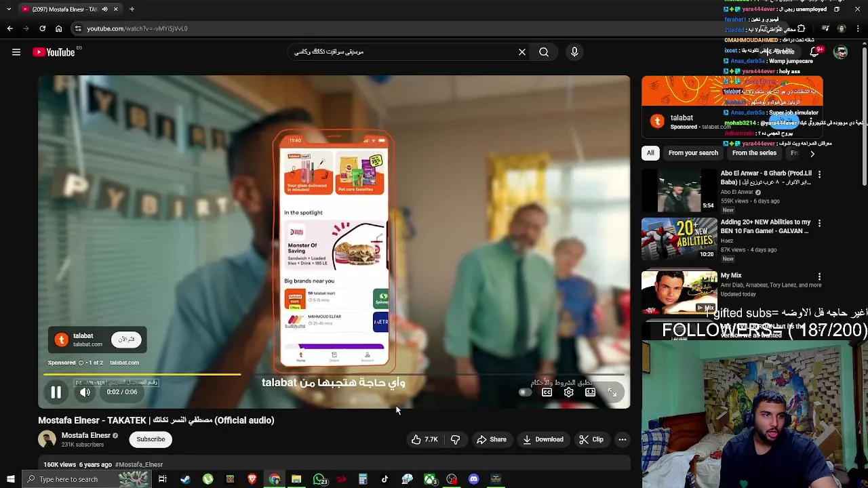Subscribe to Mostafa Elnesr
The height and width of the screenshot is (488, 868).
151,439
